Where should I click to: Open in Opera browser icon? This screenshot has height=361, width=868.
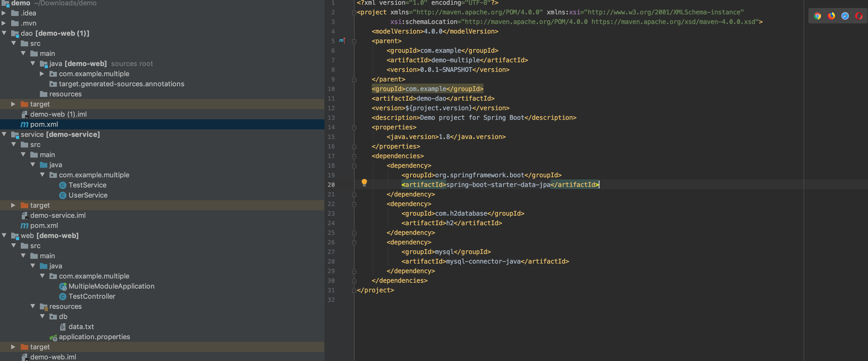tap(859, 16)
